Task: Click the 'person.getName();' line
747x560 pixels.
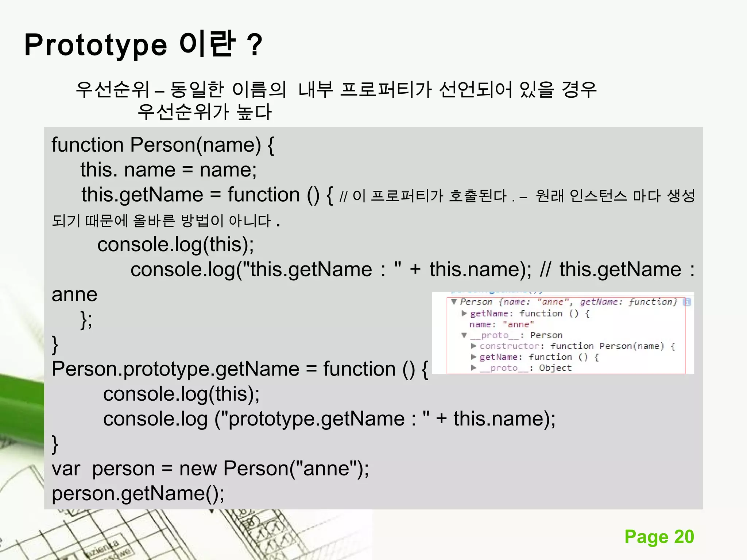Action: click(x=138, y=494)
